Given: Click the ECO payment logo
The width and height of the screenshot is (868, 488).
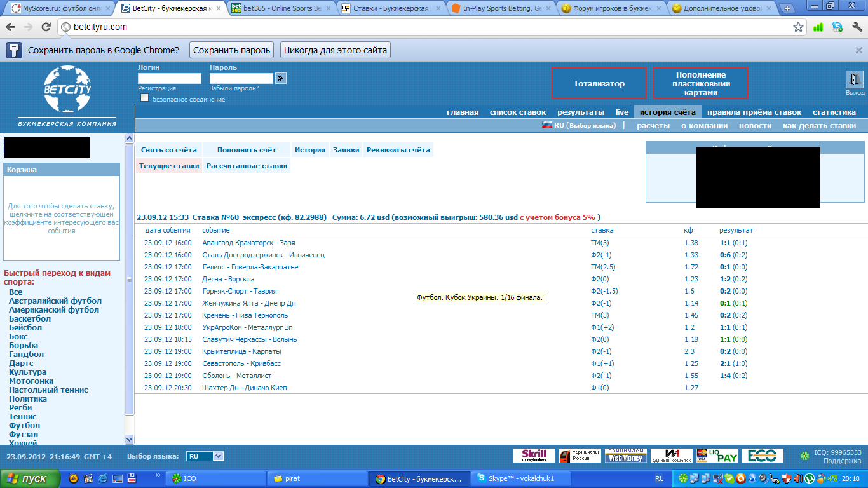Looking at the screenshot, I should coord(763,456).
